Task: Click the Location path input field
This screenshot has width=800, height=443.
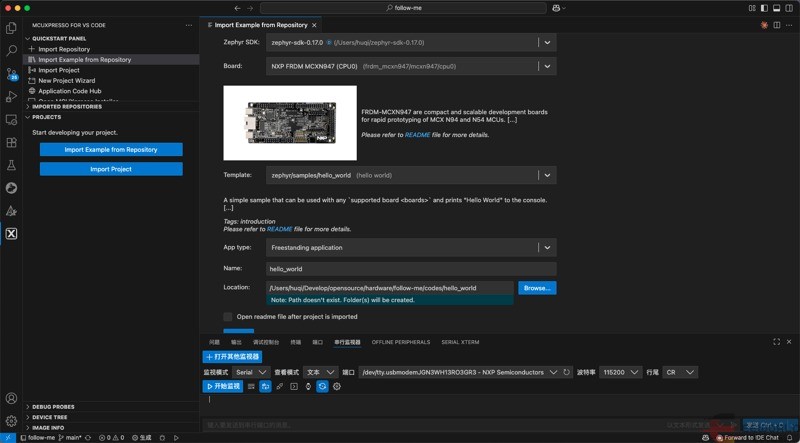Action: pos(390,288)
